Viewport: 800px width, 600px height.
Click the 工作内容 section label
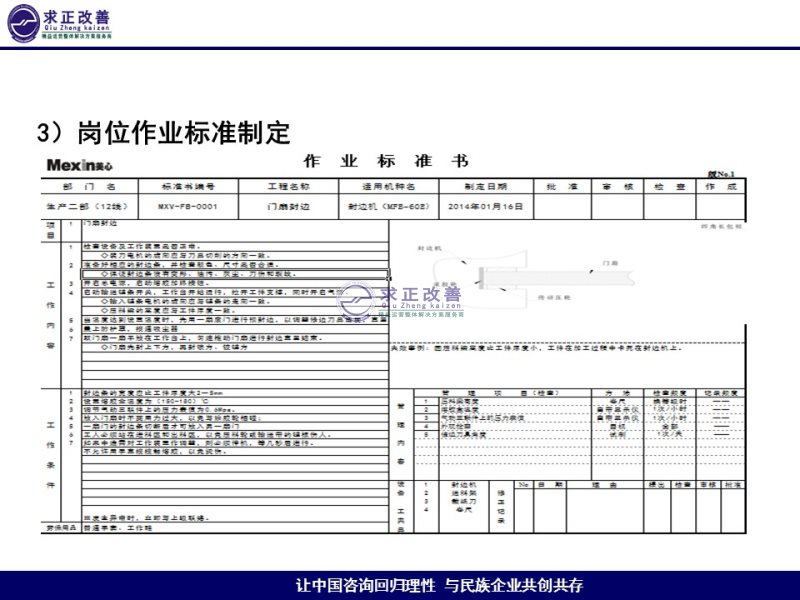click(50, 315)
